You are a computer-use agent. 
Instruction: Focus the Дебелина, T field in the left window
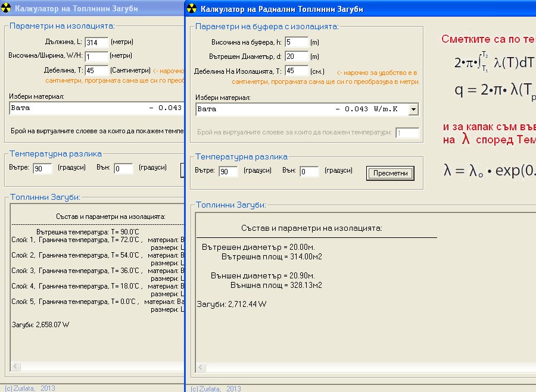[x=96, y=71]
